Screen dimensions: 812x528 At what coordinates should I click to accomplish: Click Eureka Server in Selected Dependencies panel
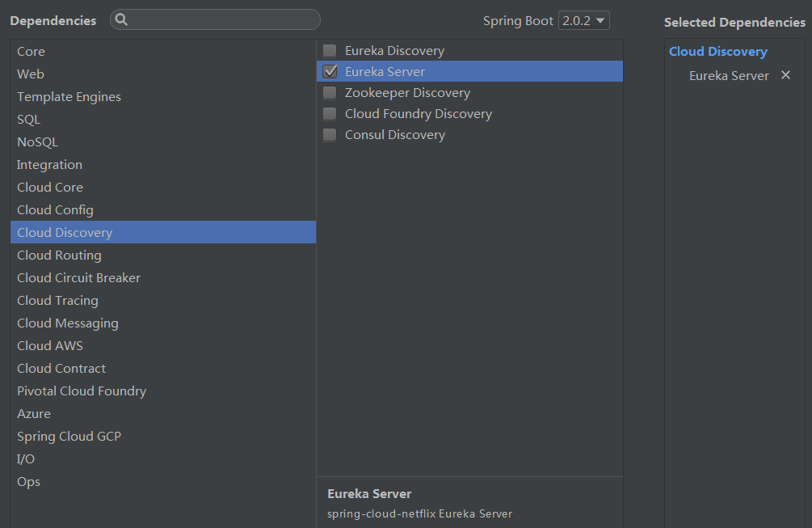(x=729, y=76)
